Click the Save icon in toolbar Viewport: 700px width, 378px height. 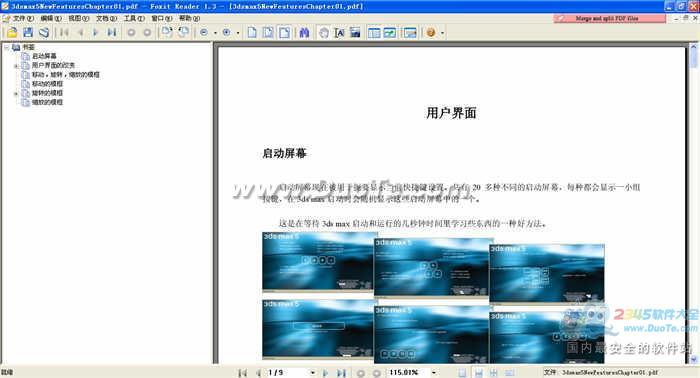28,32
